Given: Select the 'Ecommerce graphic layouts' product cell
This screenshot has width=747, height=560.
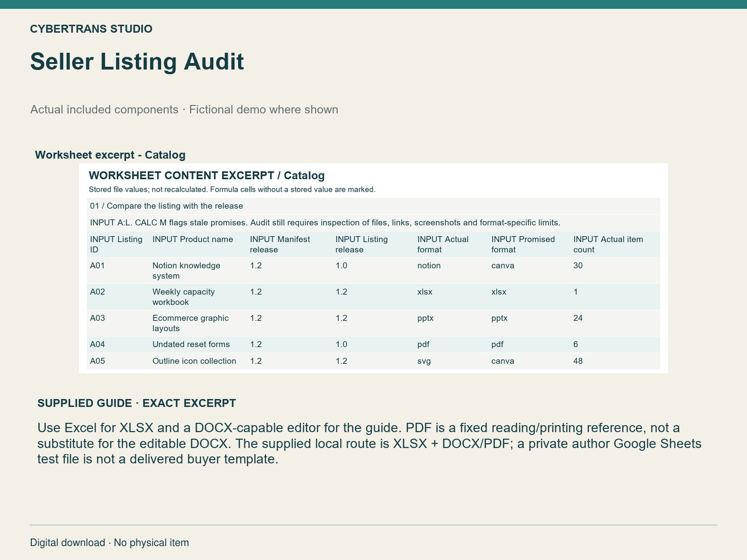Looking at the screenshot, I should coord(190,323).
